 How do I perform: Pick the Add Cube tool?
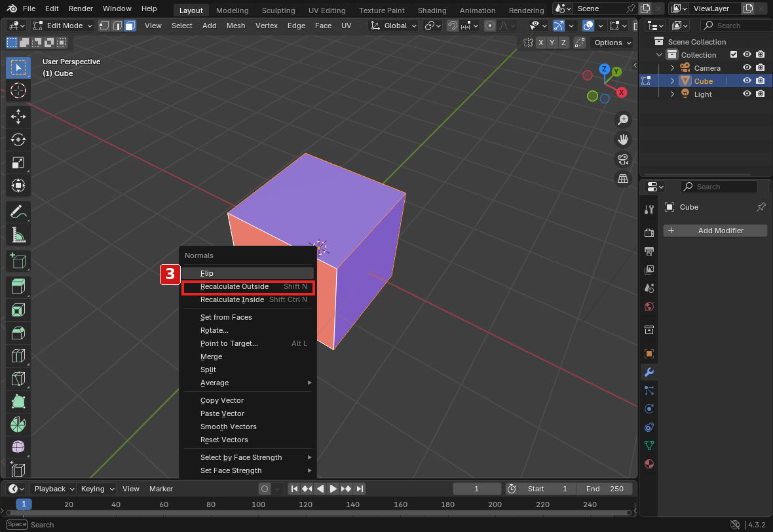click(x=18, y=261)
